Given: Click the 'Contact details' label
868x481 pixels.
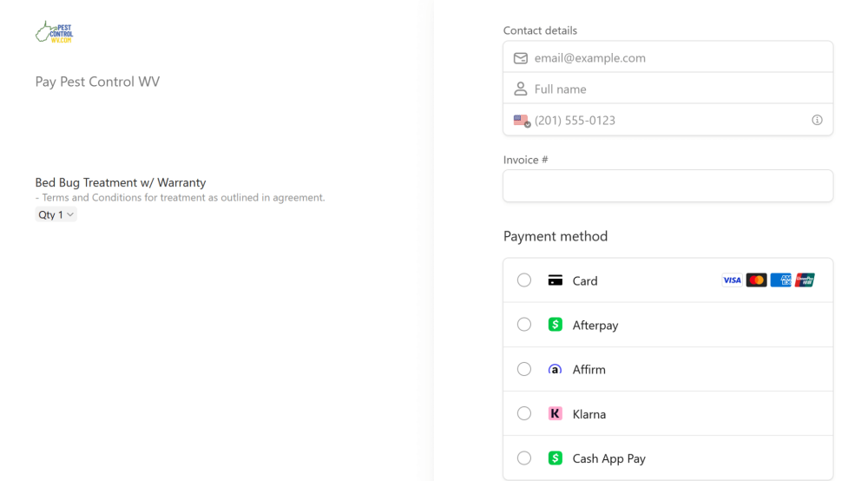Looking at the screenshot, I should point(540,30).
